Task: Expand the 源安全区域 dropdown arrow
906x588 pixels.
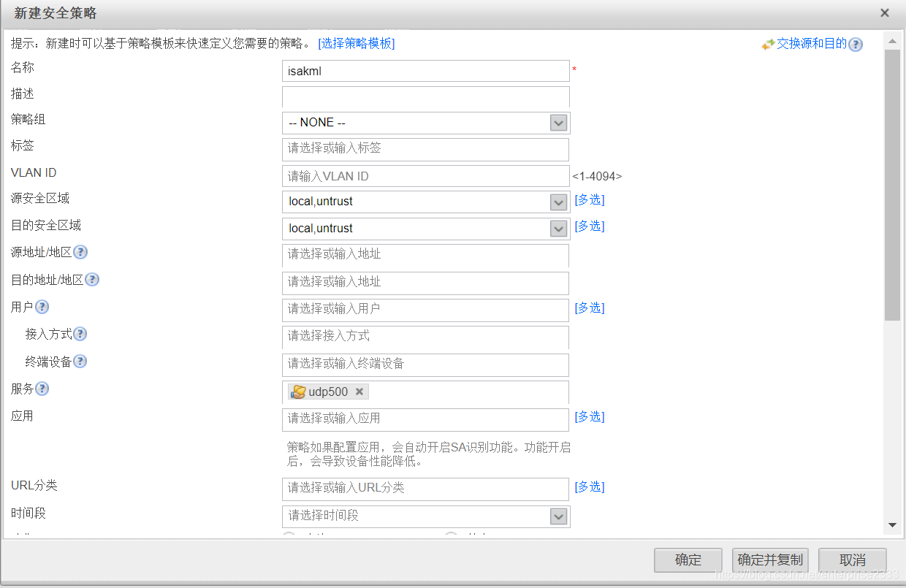Action: pos(559,202)
